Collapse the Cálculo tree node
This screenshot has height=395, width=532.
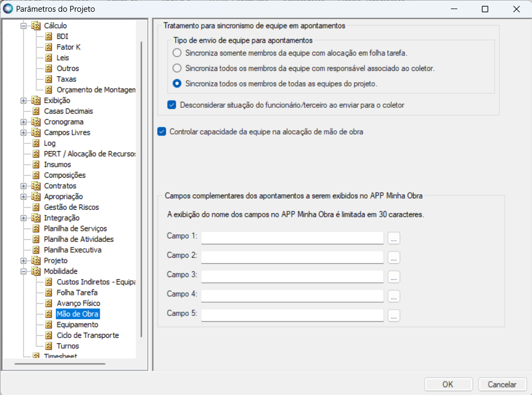point(23,26)
